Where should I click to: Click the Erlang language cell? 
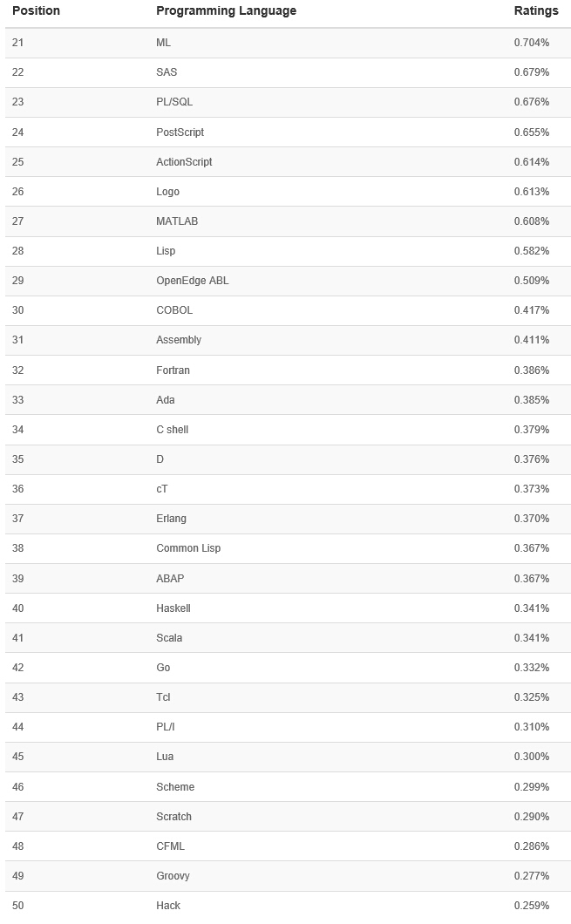pos(171,519)
